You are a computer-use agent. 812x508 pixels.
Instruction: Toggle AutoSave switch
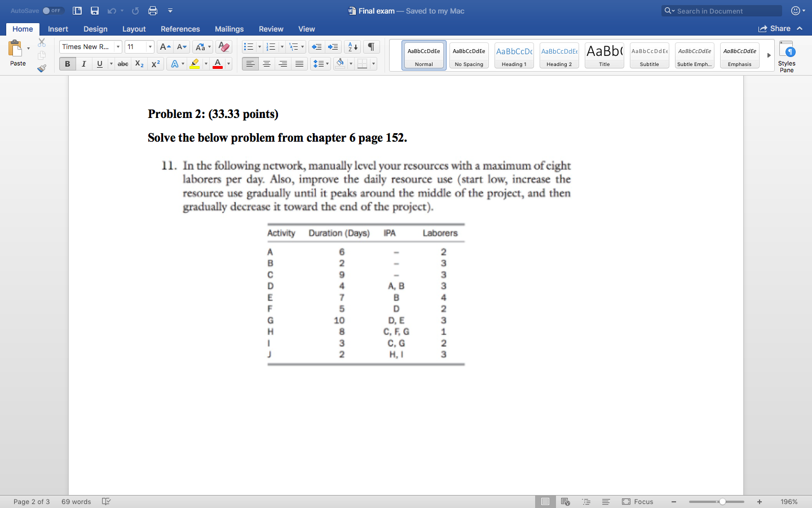tap(52, 11)
